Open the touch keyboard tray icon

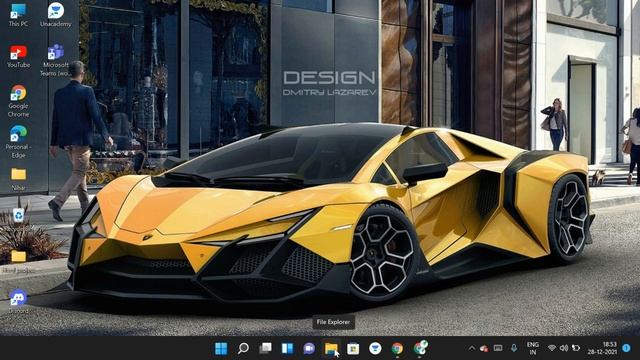pos(498,348)
